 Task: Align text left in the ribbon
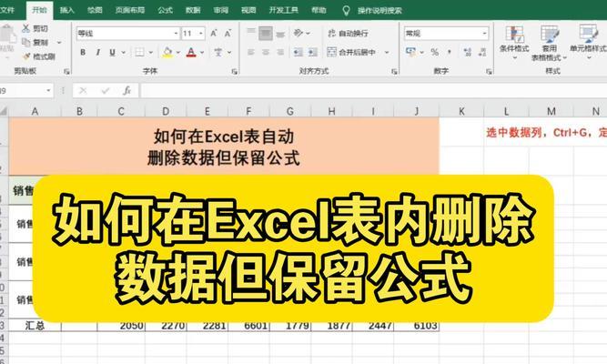click(x=251, y=52)
